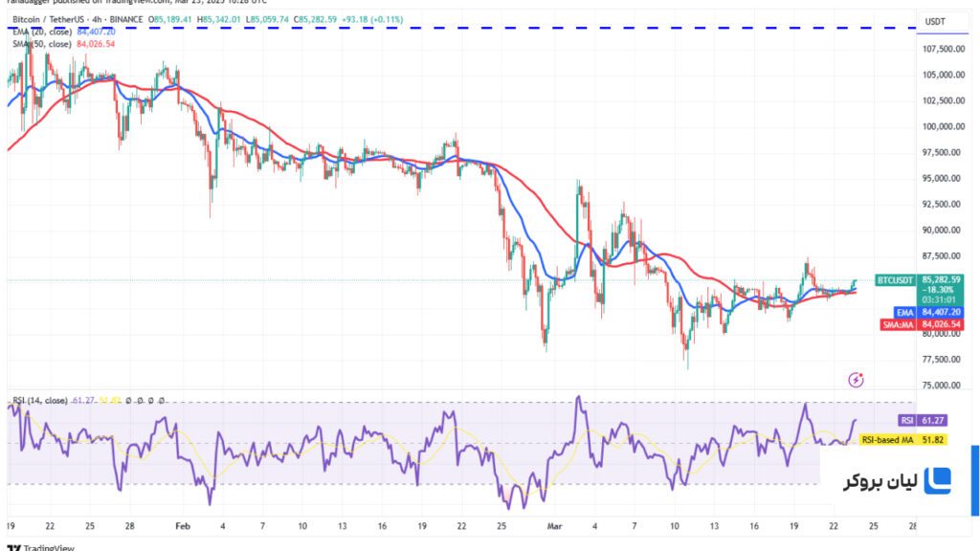This screenshot has height=551, width=980.
Task: Click the blue EMA axis label
Action: [x=905, y=313]
